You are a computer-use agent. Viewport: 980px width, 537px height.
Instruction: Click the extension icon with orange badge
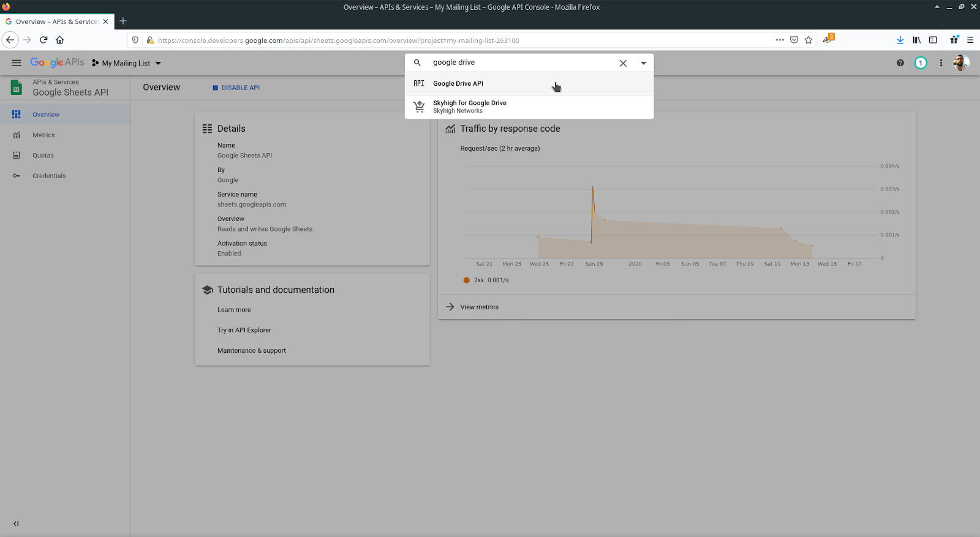[x=829, y=39]
